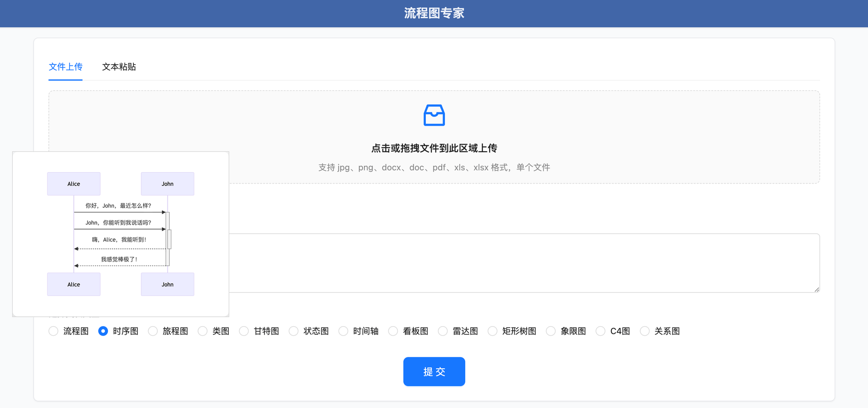Select the 矩形树图 diagram type
This screenshot has width=868, height=408.
click(492, 331)
